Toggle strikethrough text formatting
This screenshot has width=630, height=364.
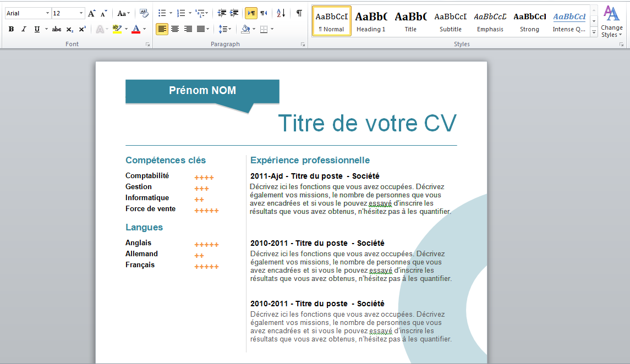(57, 29)
